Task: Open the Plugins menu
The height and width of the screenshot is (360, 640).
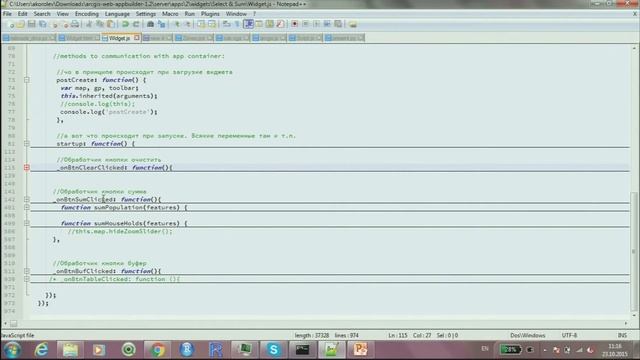Action: click(210, 14)
